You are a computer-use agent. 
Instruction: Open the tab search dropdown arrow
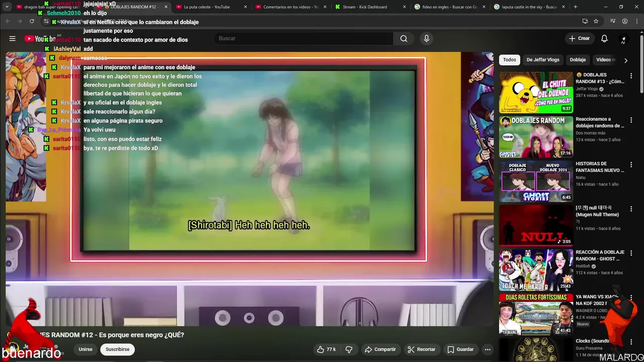(7, 7)
